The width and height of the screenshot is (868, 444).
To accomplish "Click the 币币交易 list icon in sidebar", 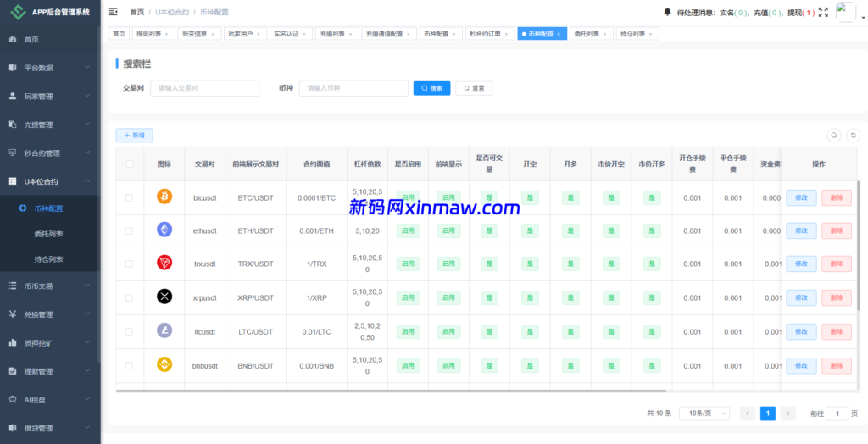I will pyautogui.click(x=13, y=286).
